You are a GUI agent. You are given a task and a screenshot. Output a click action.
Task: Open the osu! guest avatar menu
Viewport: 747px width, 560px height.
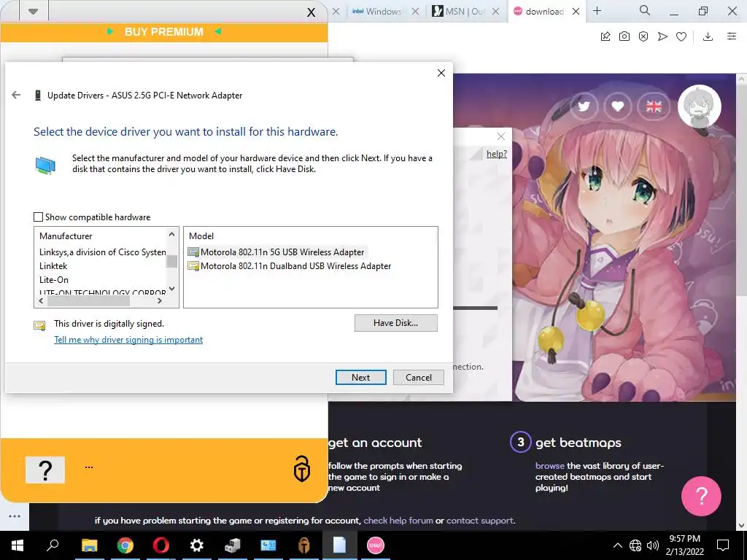(x=700, y=106)
